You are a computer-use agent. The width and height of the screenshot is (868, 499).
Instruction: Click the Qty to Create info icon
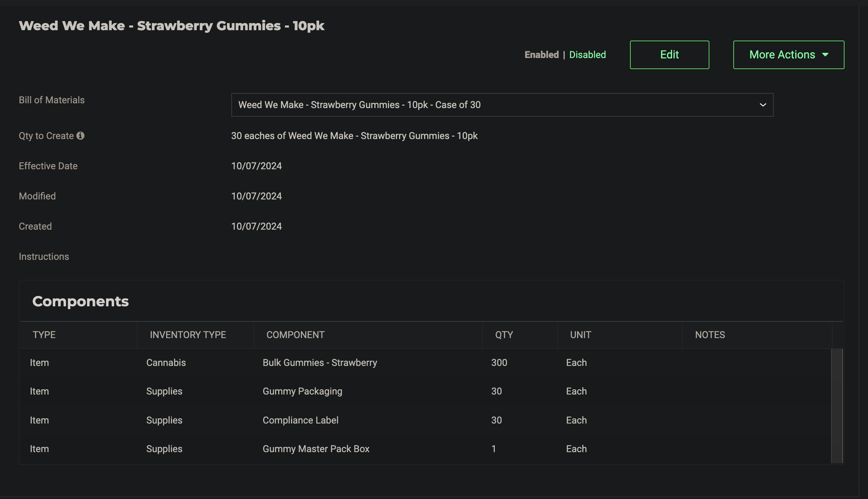[x=80, y=136]
